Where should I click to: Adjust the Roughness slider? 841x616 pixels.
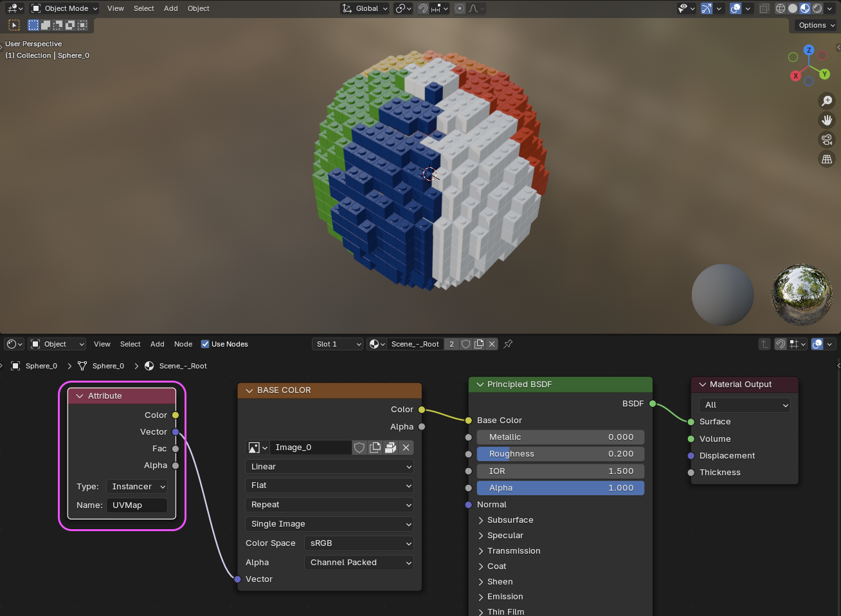(x=561, y=454)
